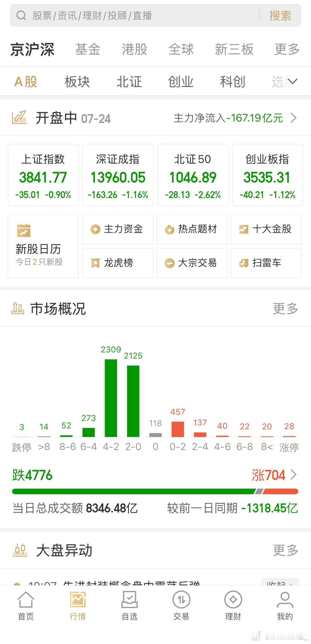The image size is (311, 644).
Task: Open the 深证成指 card
Action: (x=118, y=175)
